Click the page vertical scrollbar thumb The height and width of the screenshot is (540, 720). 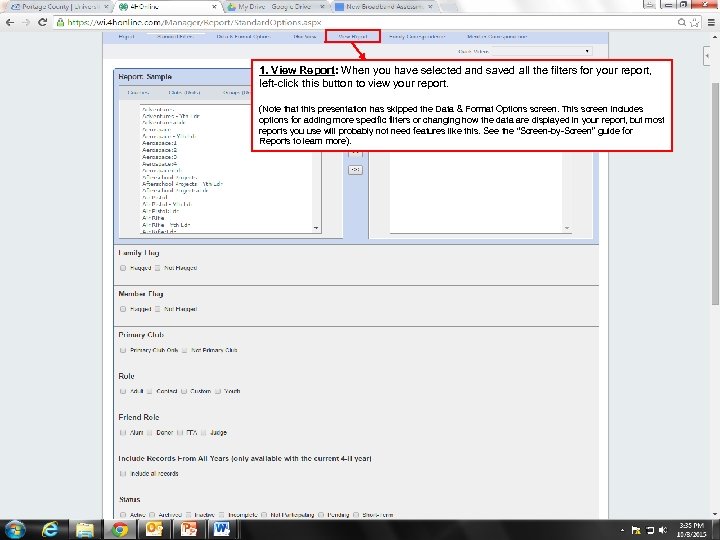click(x=715, y=193)
